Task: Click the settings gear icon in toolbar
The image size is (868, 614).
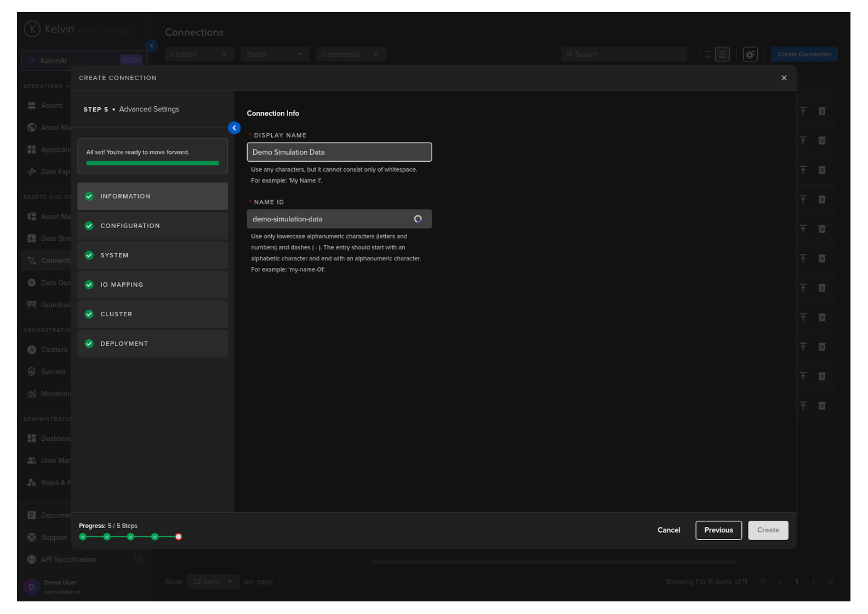Action: point(750,54)
